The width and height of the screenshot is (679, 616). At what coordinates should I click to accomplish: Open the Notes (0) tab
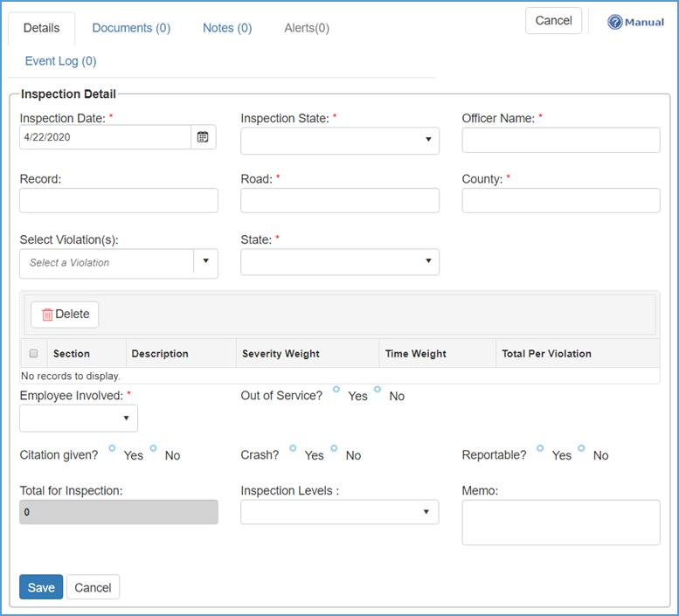click(x=227, y=28)
